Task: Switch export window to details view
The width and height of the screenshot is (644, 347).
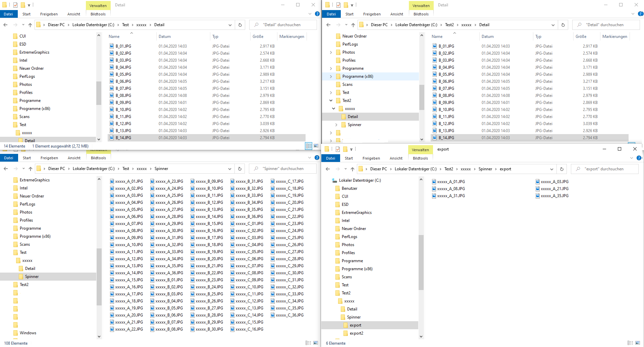Action: [630, 343]
